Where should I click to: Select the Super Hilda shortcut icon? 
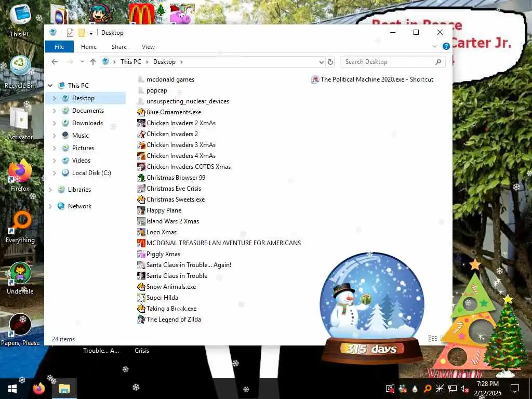(141, 298)
